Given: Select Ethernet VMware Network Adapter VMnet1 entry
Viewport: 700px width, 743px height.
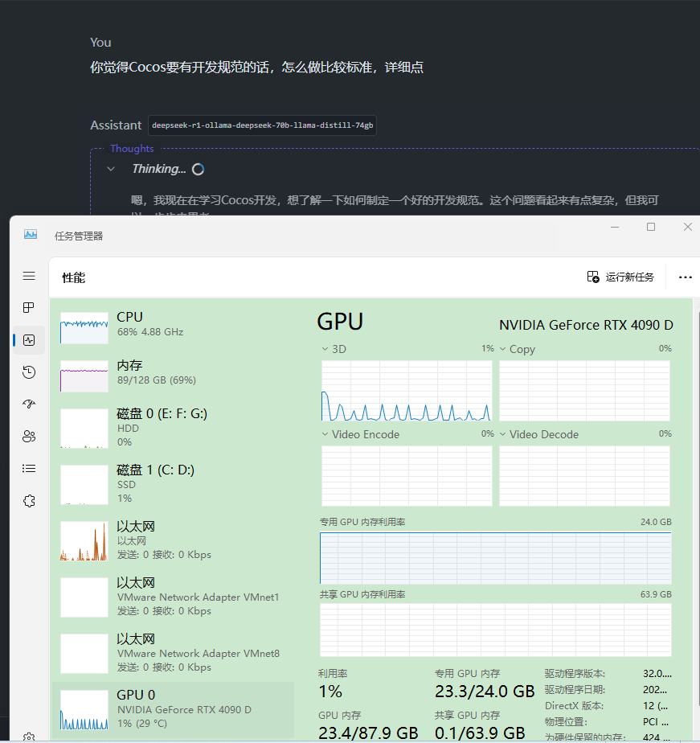Looking at the screenshot, I should tap(174, 597).
